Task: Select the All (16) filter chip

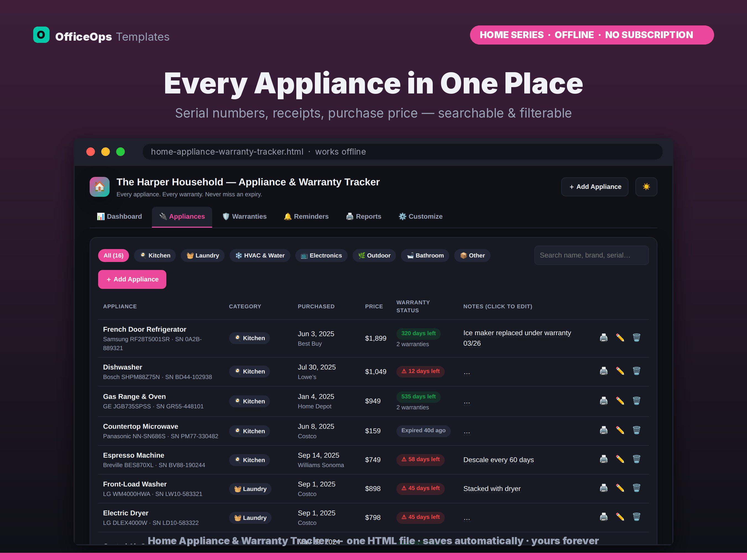Action: pos(113,256)
